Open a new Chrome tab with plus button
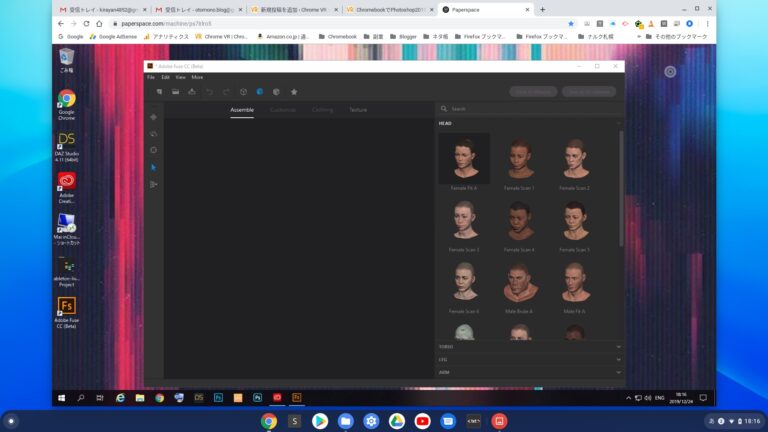768x432 pixels. coord(543,9)
